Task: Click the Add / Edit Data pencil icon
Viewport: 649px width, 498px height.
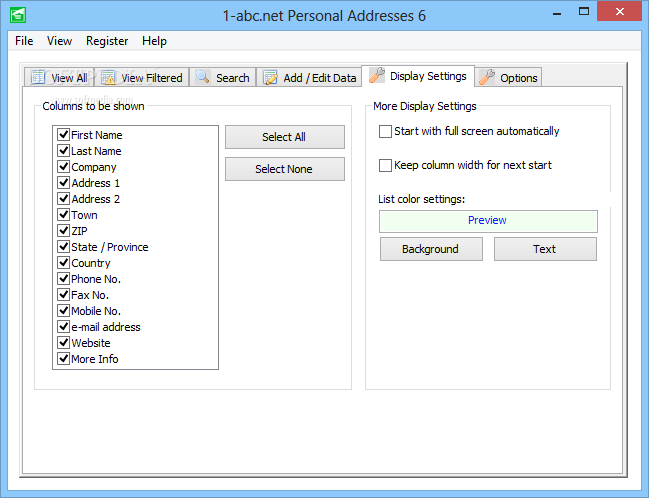Action: tap(270, 77)
